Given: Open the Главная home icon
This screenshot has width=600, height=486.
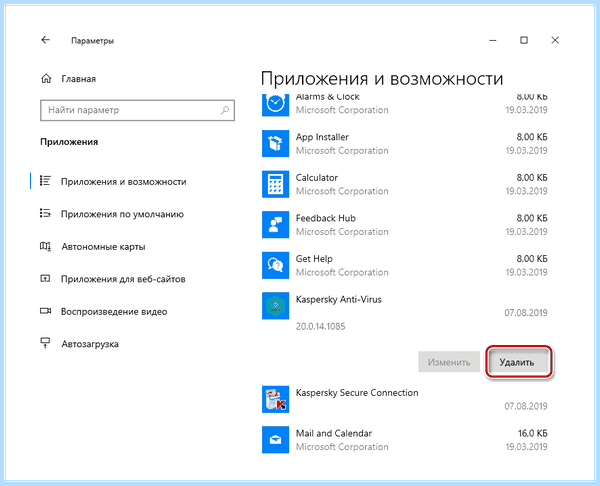Looking at the screenshot, I should point(46,79).
